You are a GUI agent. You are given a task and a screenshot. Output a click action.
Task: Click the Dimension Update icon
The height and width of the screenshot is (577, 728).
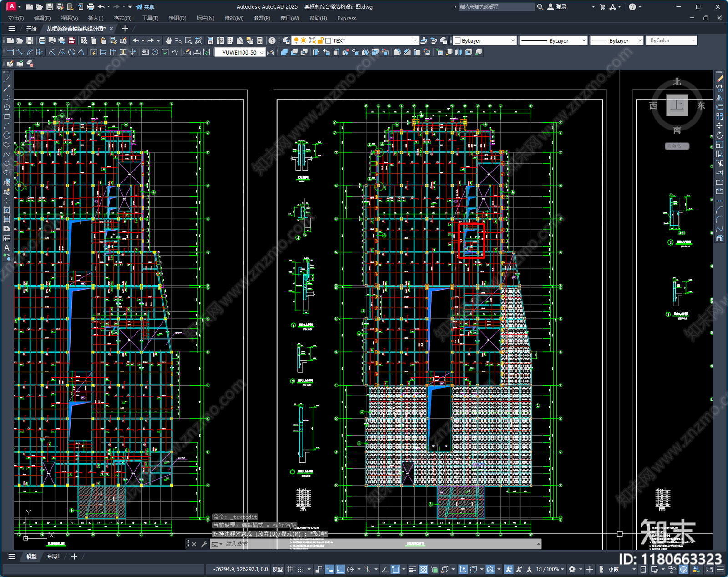tap(207, 52)
